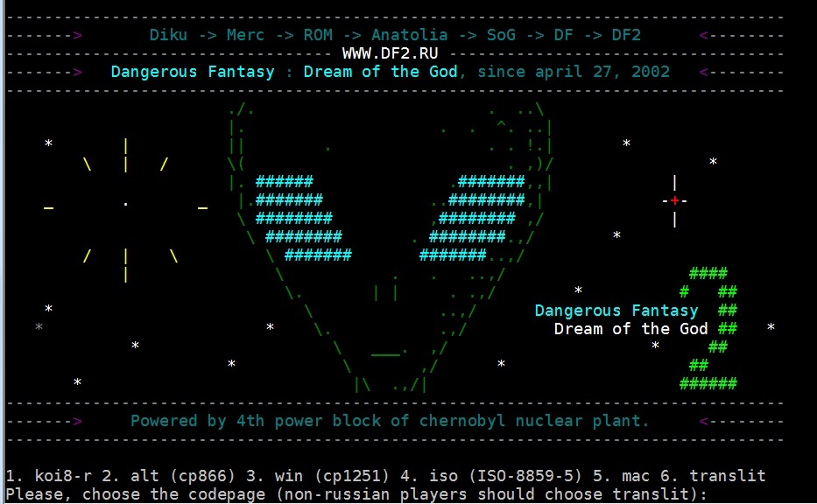Image resolution: width=817 pixels, height=504 pixels.
Task: Click the cyan "Dangerous Fantasy" logo text beside green 2
Action: tap(616, 311)
